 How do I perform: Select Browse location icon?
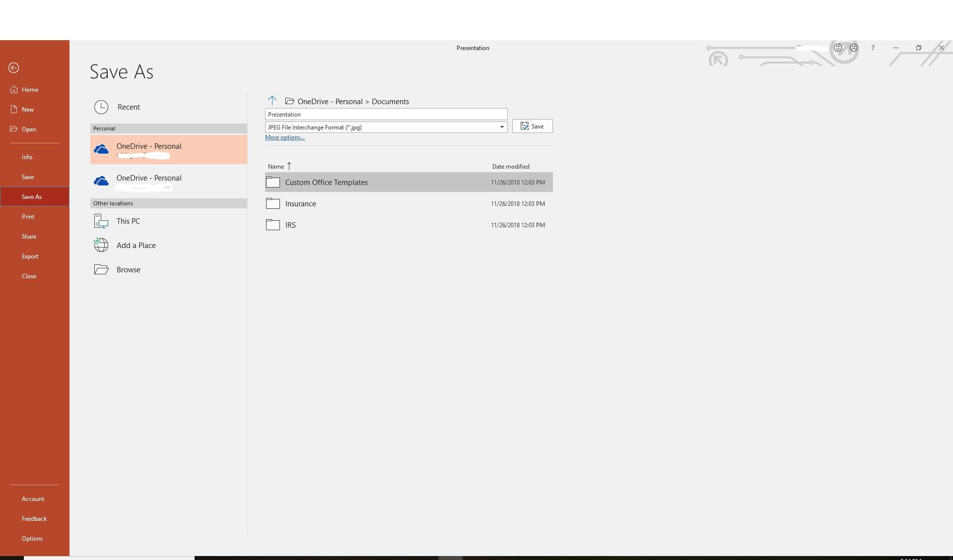pyautogui.click(x=101, y=269)
